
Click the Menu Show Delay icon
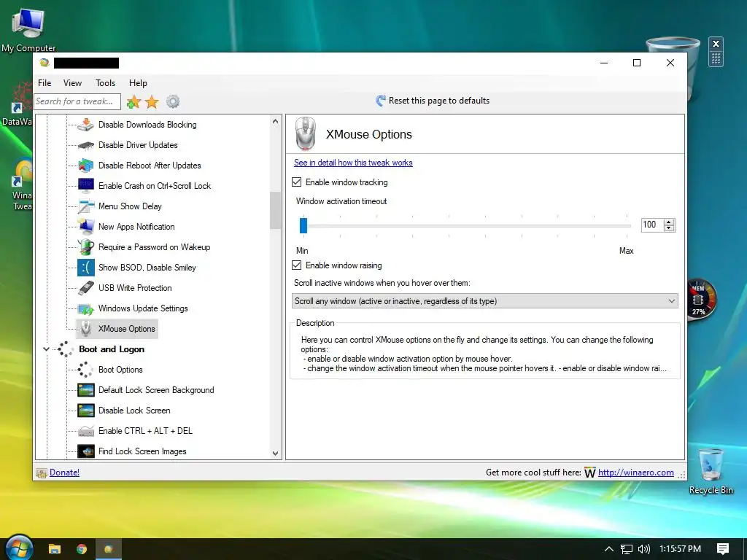[86, 206]
